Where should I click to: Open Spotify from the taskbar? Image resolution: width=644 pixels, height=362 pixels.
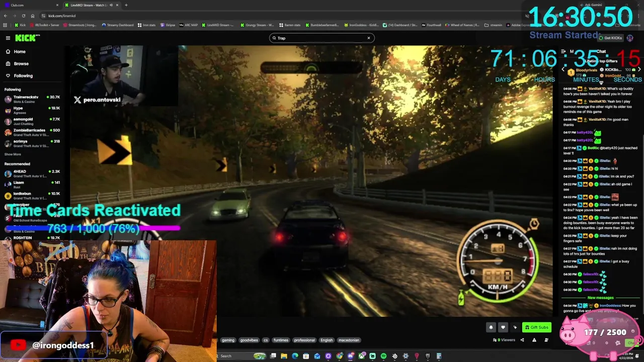(383, 356)
